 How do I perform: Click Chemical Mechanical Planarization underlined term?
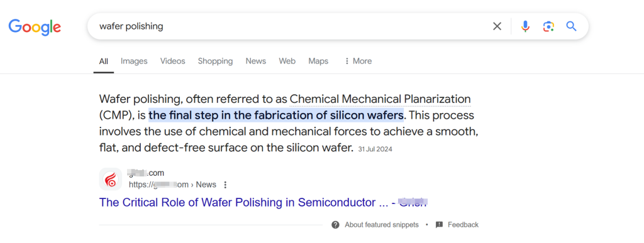(x=380, y=99)
